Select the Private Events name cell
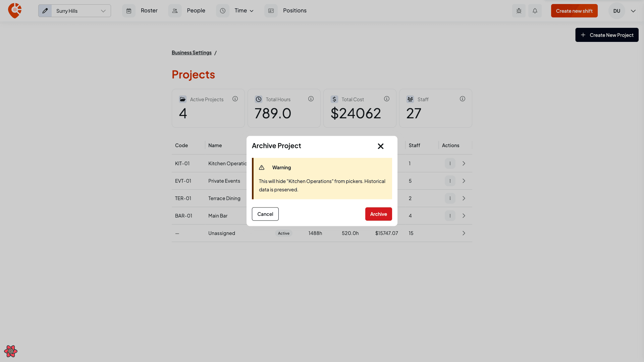 224,181
